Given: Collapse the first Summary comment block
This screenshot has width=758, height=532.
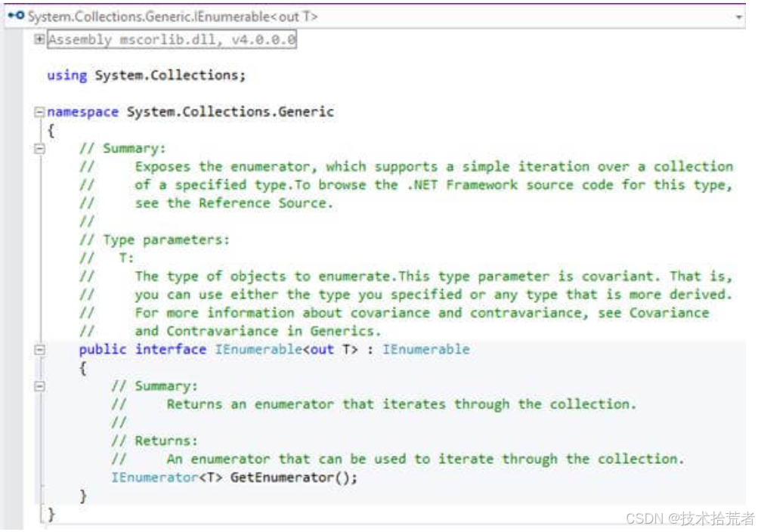Looking at the screenshot, I should point(39,148).
